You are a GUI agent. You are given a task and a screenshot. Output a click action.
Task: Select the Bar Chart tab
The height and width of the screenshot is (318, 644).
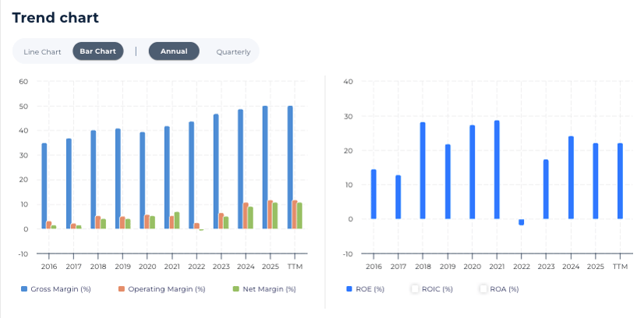(97, 51)
